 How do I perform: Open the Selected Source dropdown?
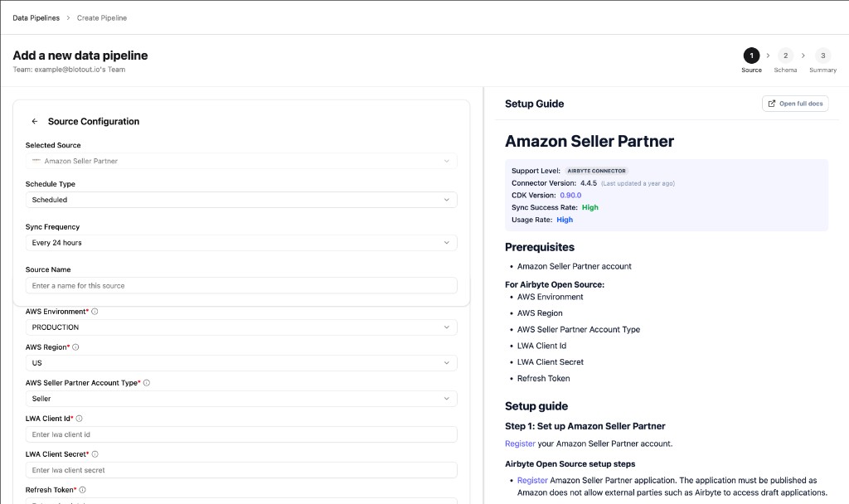pyautogui.click(x=241, y=161)
